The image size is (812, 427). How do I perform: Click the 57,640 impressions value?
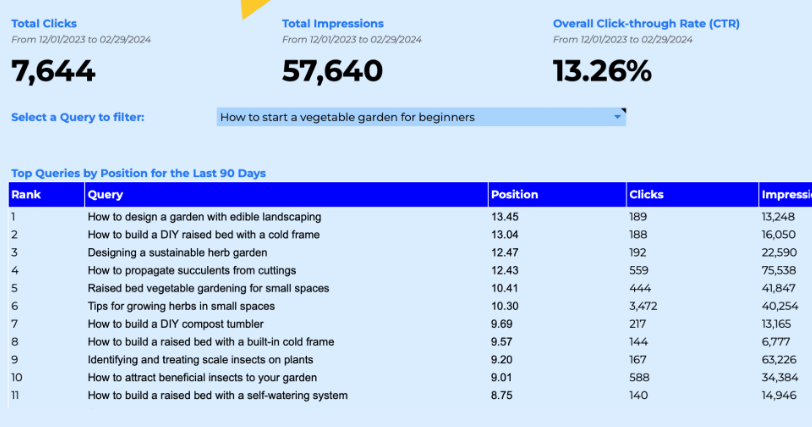(332, 71)
